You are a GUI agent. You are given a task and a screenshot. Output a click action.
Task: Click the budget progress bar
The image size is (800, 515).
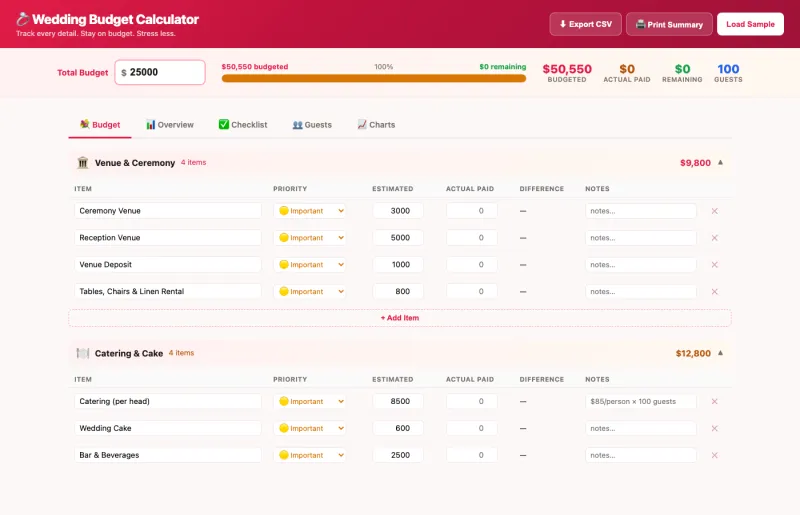coord(373,78)
